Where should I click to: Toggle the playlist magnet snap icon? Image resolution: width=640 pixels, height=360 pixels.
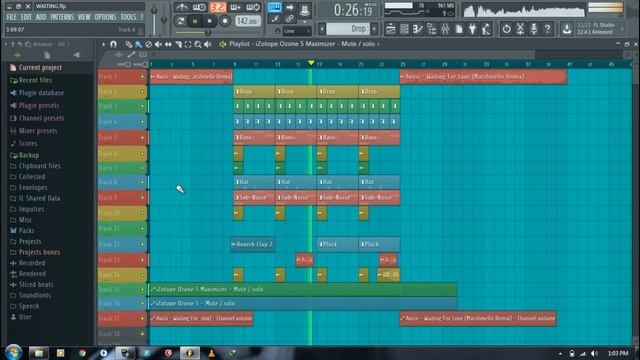tap(113, 44)
